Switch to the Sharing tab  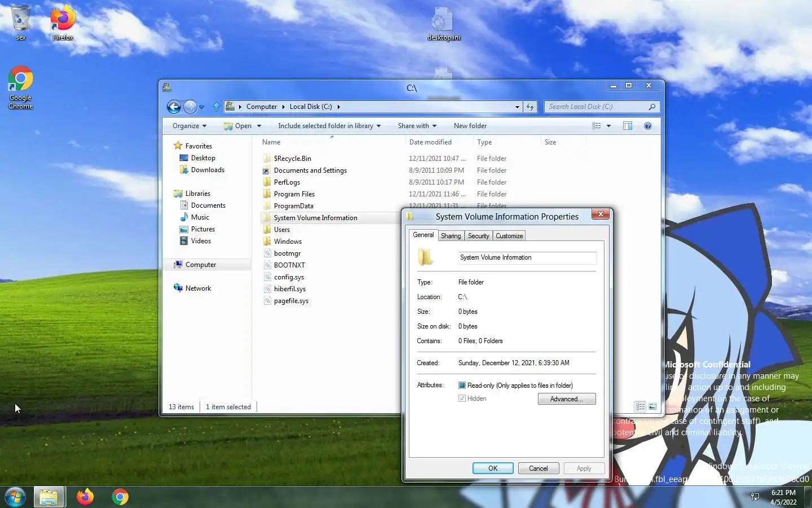(451, 236)
